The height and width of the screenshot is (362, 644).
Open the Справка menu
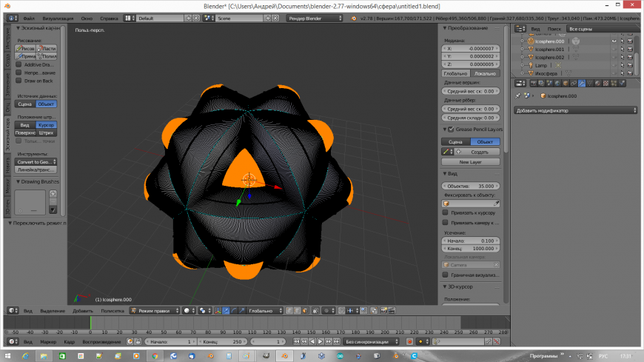tap(109, 19)
